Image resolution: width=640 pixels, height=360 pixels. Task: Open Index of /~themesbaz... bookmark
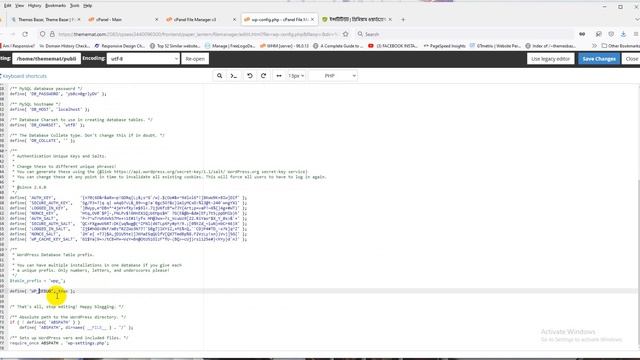(551, 46)
